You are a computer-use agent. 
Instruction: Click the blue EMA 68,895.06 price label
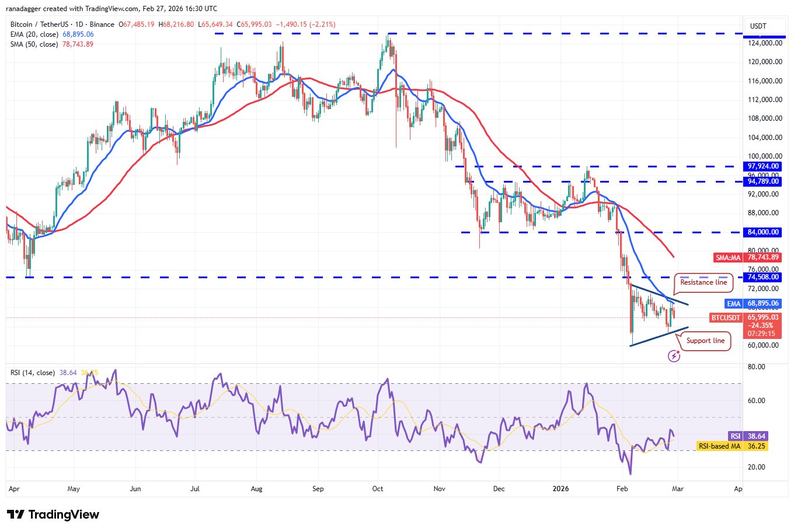753,303
